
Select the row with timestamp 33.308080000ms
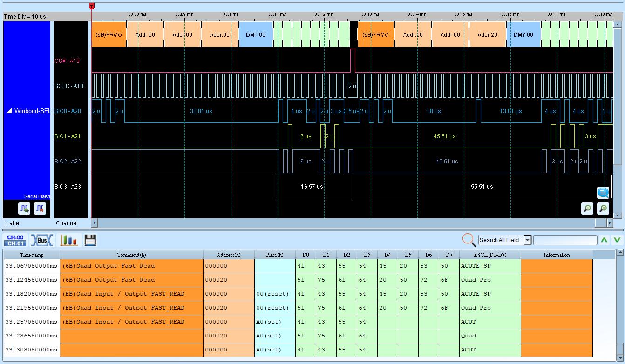tap(298, 350)
